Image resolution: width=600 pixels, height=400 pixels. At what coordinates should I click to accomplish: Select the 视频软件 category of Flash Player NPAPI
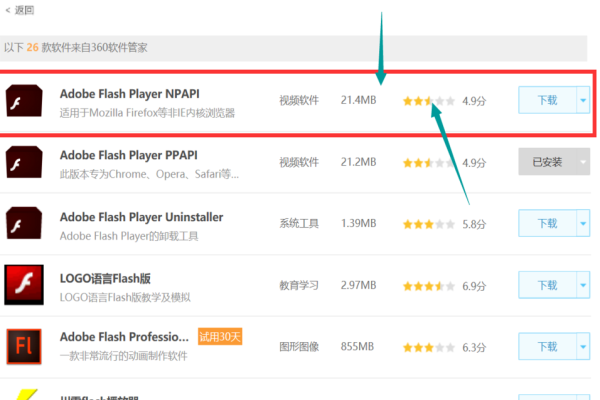point(299,100)
